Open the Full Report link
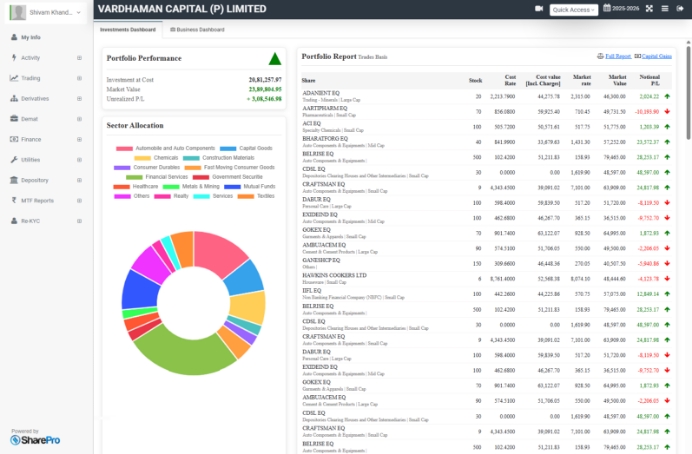692x454 pixels. [614, 57]
